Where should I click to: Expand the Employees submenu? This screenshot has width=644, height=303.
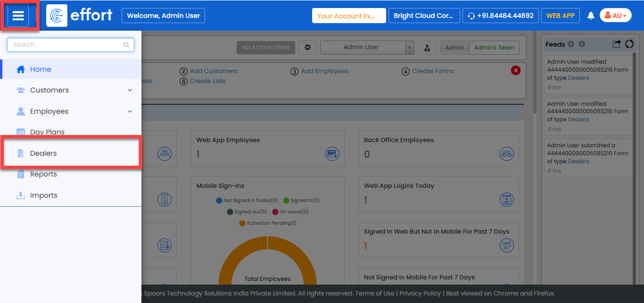(130, 111)
